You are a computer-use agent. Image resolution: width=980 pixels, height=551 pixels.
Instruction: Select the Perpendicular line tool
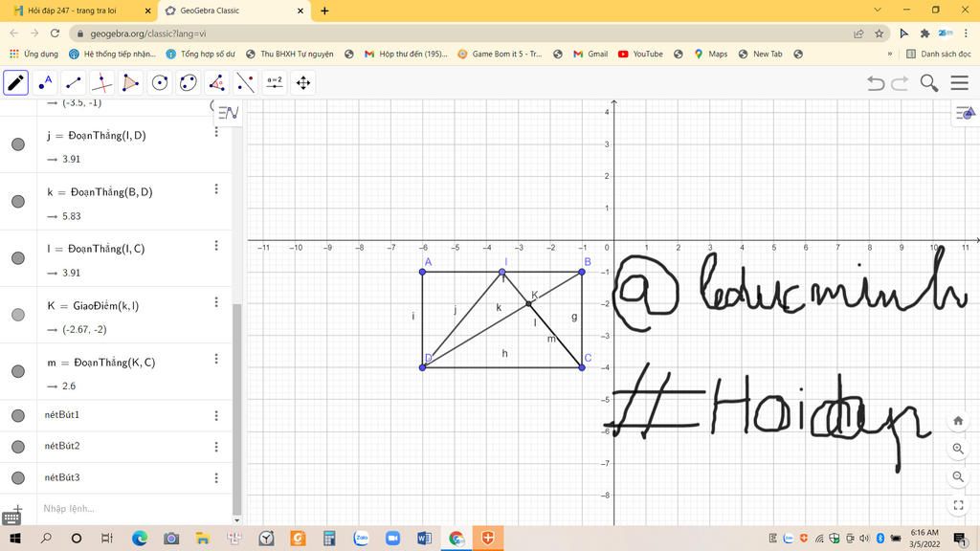click(101, 82)
